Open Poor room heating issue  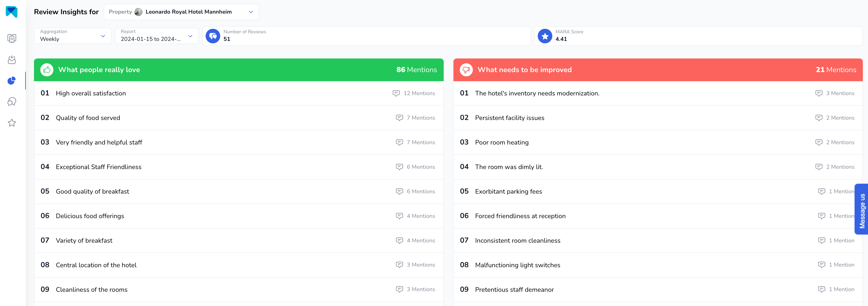(x=658, y=142)
